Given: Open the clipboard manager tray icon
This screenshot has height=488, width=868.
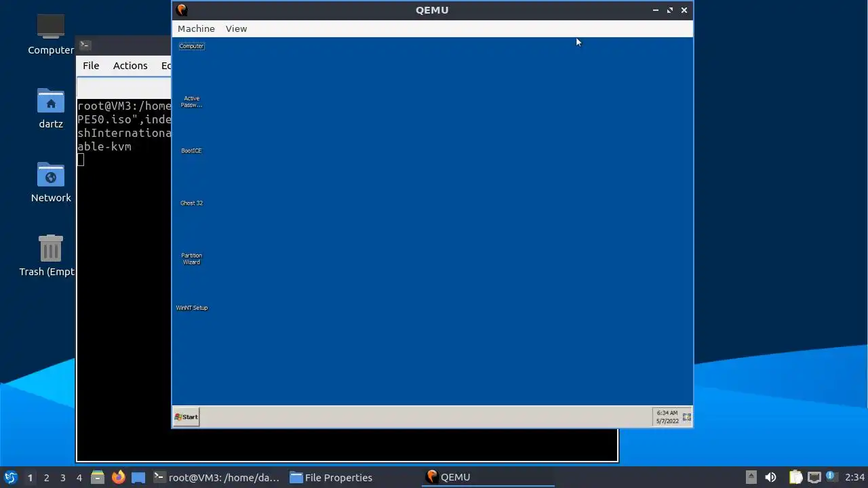Looking at the screenshot, I should [x=795, y=477].
